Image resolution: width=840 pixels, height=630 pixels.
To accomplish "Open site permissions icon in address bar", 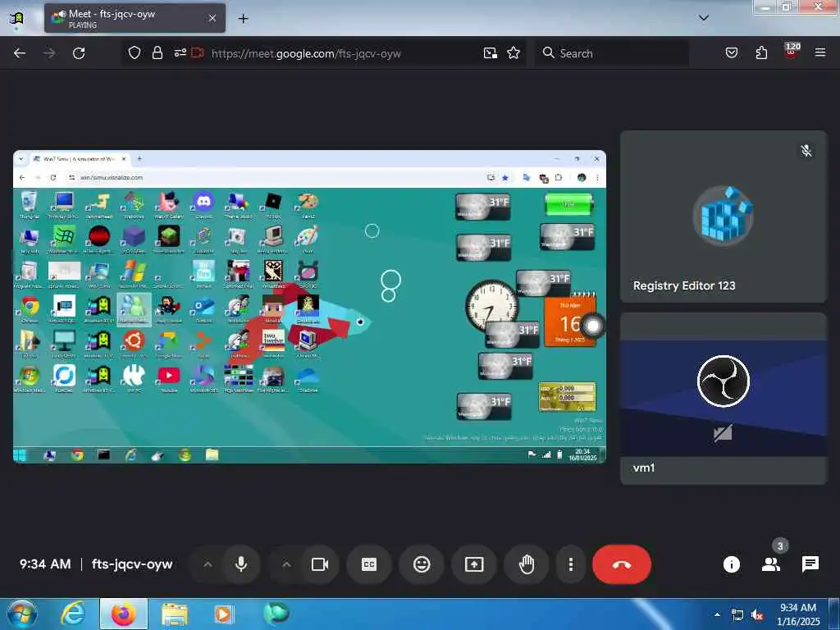I will click(180, 53).
